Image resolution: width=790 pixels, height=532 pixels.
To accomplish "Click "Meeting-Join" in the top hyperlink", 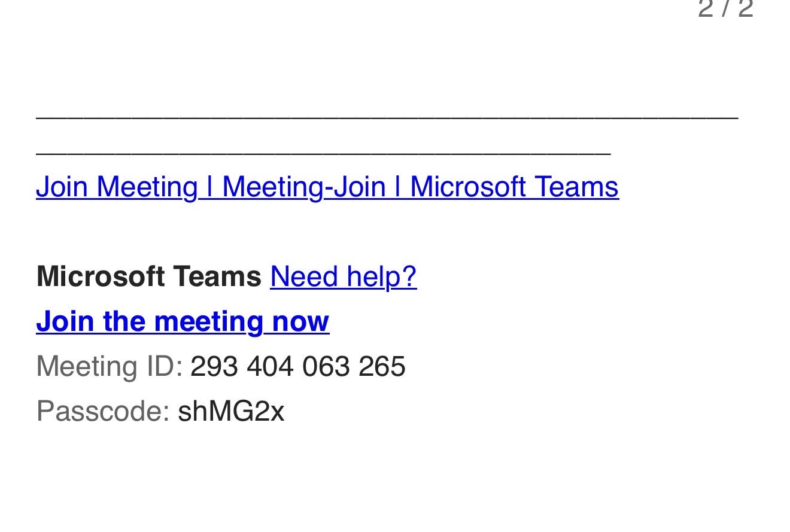I will point(303,187).
